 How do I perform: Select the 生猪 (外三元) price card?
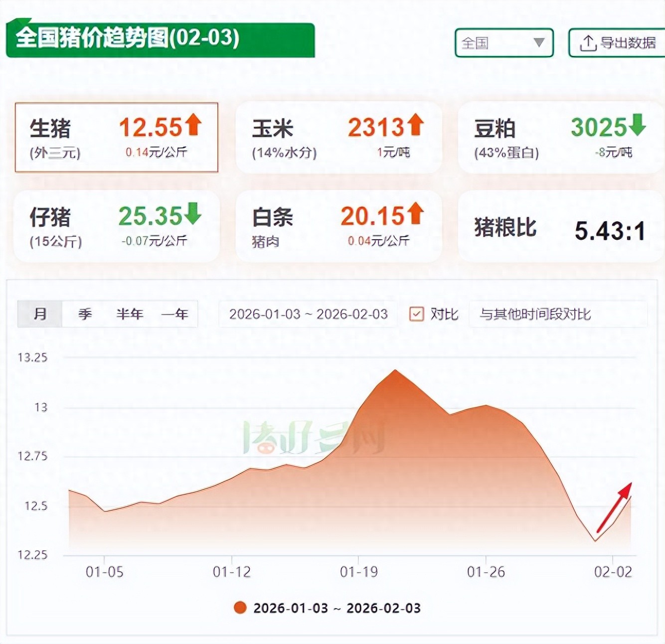tap(116, 138)
